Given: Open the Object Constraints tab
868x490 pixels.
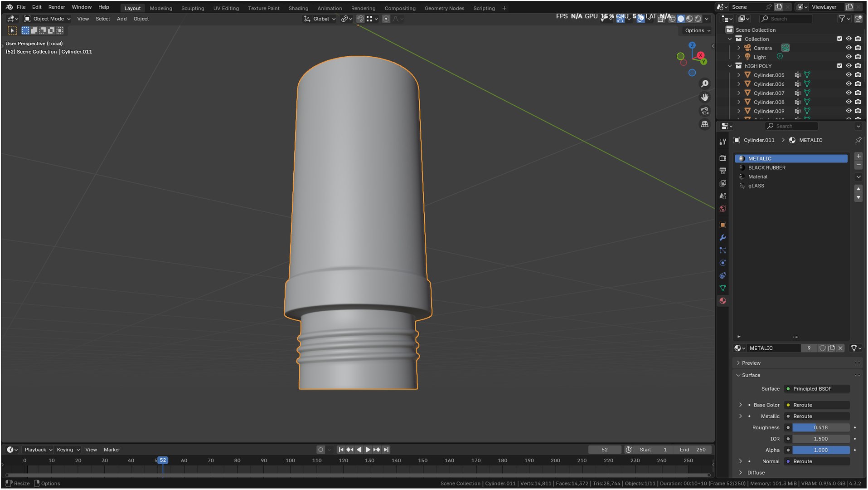Looking at the screenshot, I should click(723, 276).
